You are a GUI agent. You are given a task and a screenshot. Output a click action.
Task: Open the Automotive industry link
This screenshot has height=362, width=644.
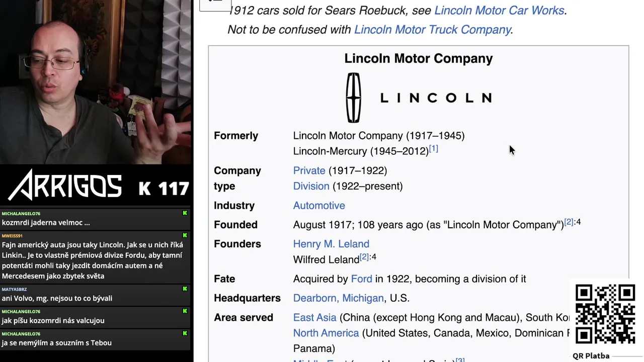point(319,206)
